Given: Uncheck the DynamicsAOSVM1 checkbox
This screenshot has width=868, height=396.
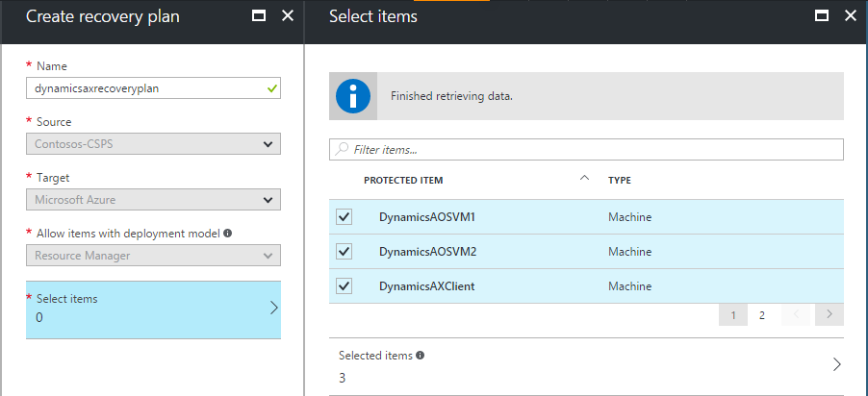Looking at the screenshot, I should click(x=345, y=217).
